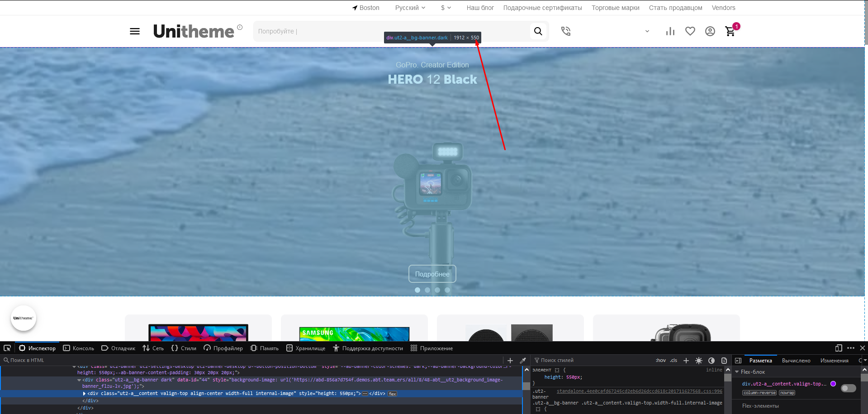Open the user account icon

[710, 31]
